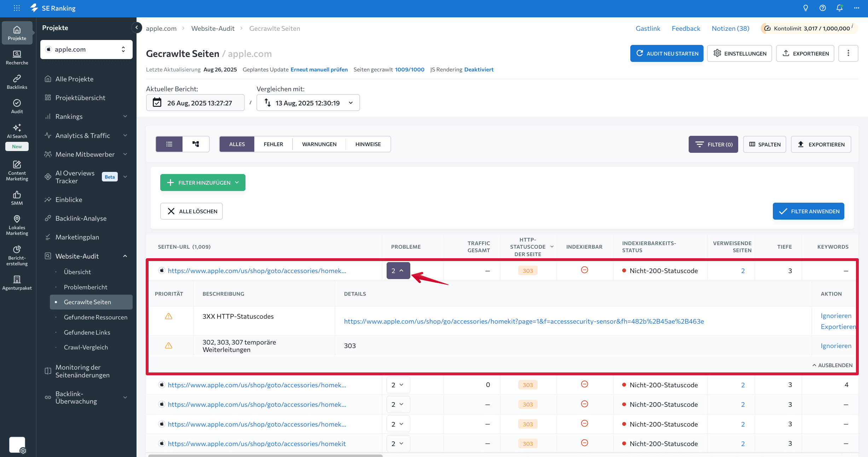Go to Projekte in left rail
The width and height of the screenshot is (868, 457).
(17, 33)
